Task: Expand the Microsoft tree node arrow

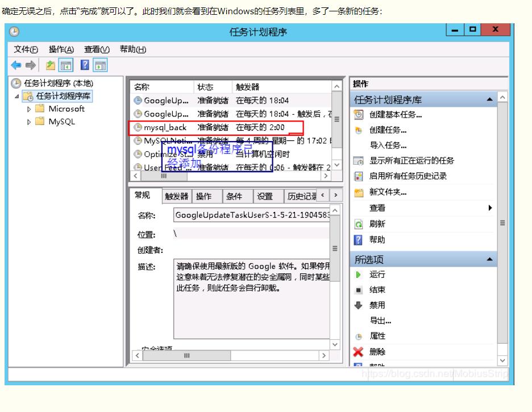Action: coord(29,109)
